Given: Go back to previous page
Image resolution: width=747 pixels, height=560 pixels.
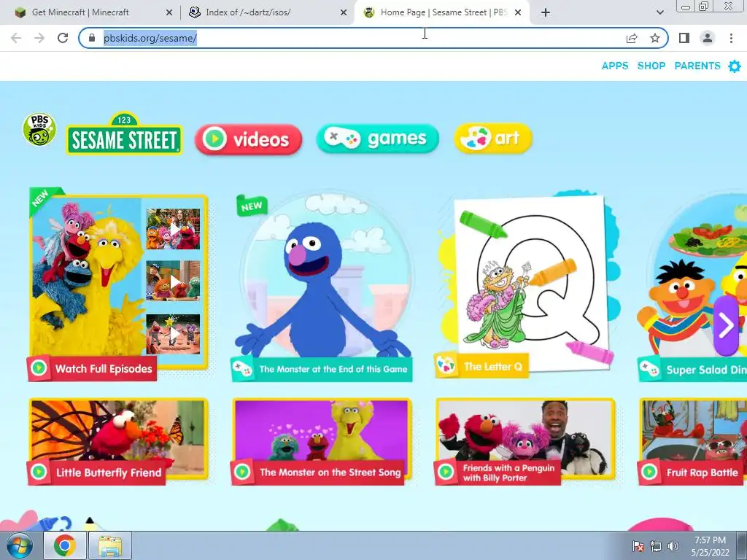Looking at the screenshot, I should (x=16, y=38).
